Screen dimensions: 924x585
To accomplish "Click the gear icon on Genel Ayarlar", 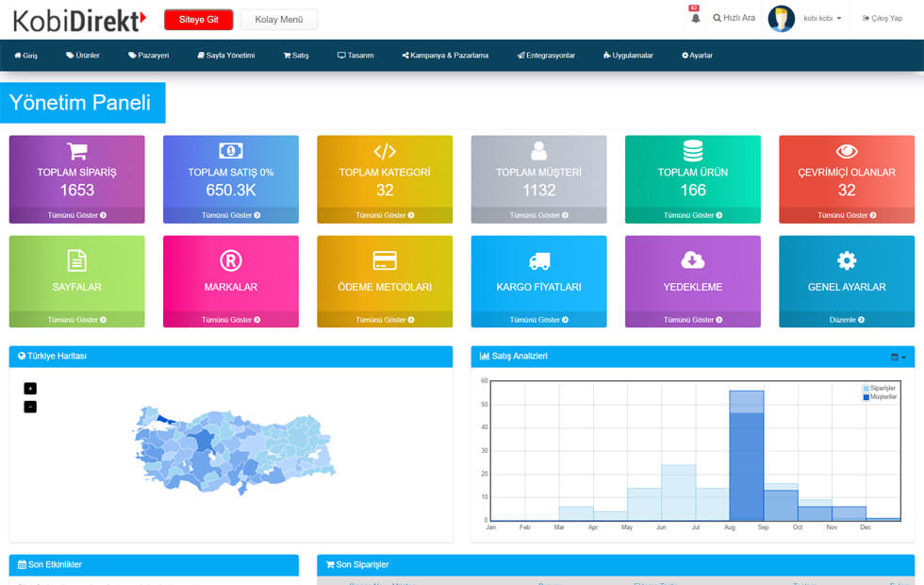I will click(847, 260).
